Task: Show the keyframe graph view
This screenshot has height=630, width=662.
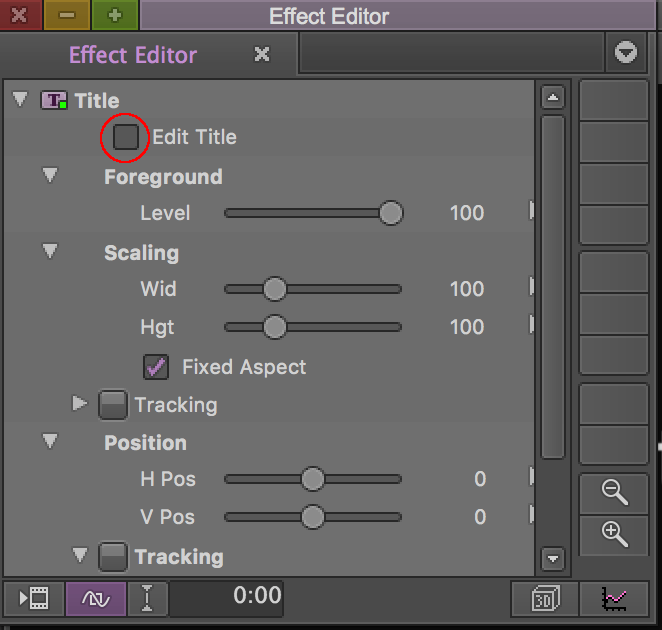Action: 613,598
